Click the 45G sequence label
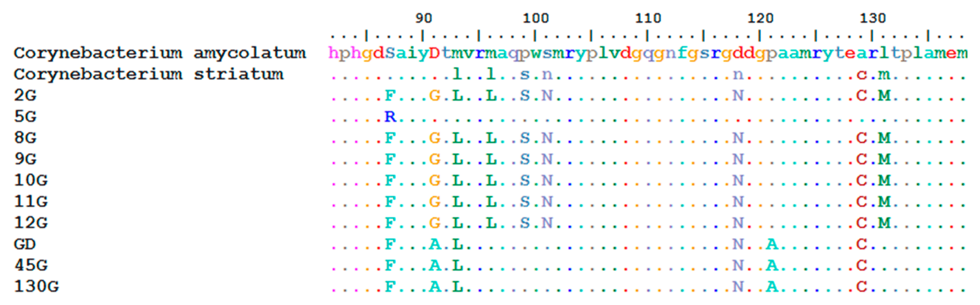 click(31, 266)
